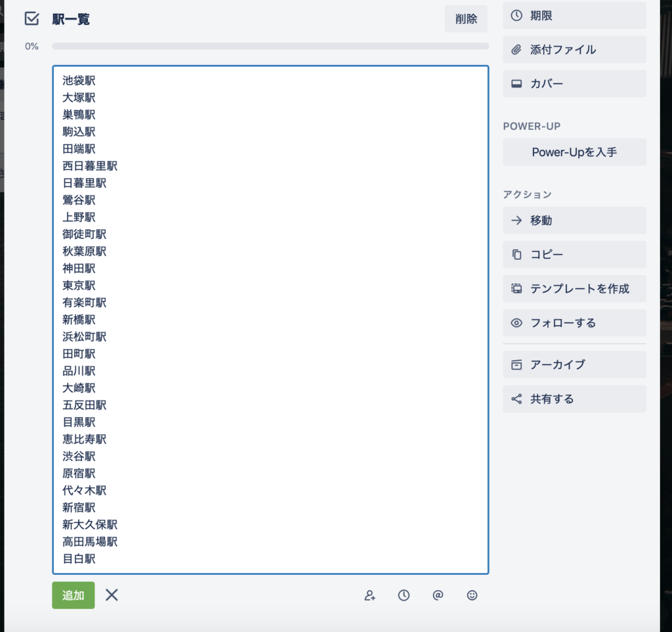Click the 御徒町駅 line
This screenshot has width=672, height=632.
85,234
